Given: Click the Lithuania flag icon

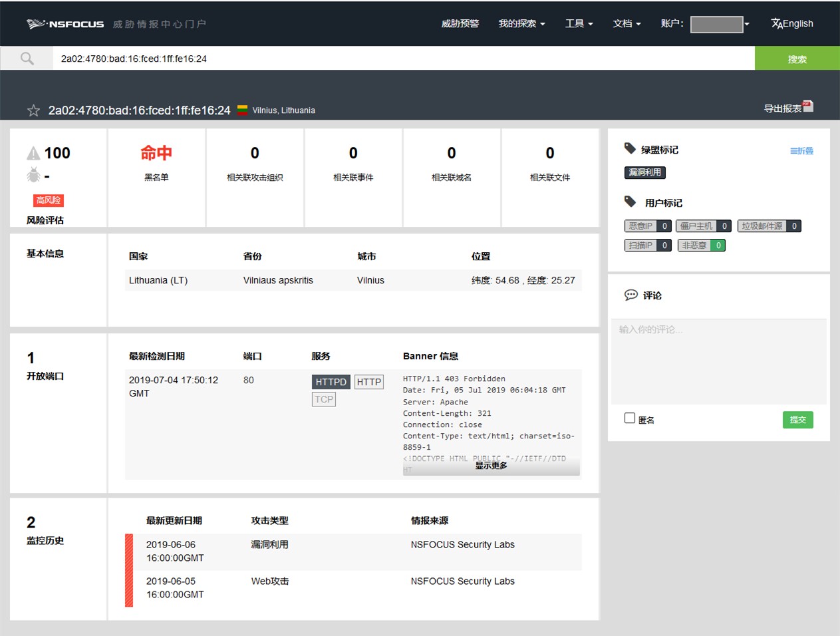Looking at the screenshot, I should [x=242, y=110].
